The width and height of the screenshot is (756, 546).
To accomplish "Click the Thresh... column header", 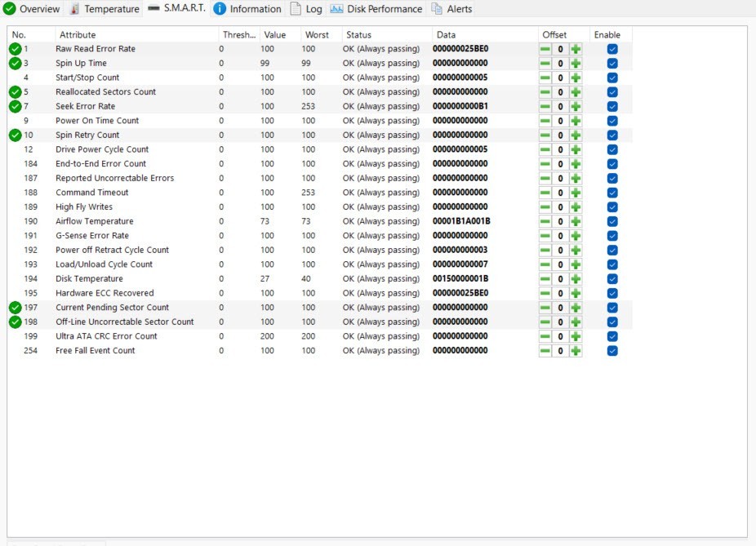I will (238, 35).
